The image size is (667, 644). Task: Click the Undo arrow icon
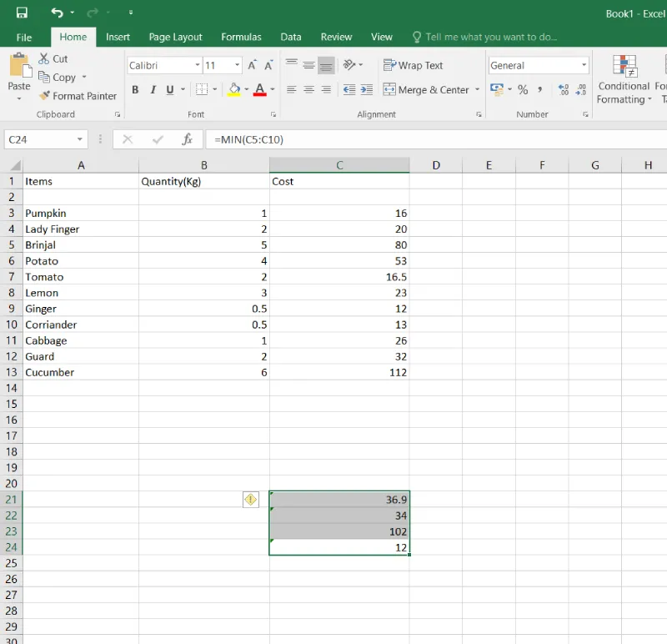pos(57,13)
